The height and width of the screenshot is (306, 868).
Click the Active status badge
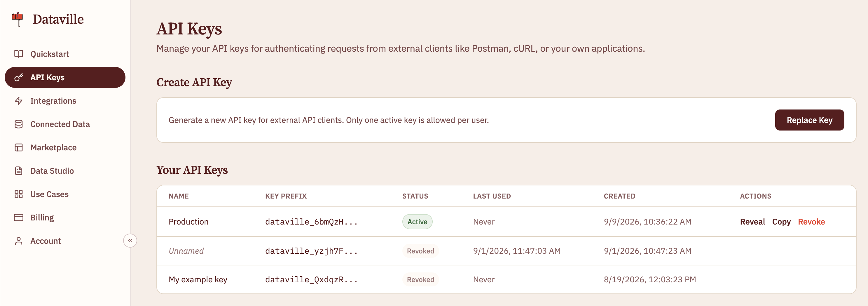coord(417,222)
